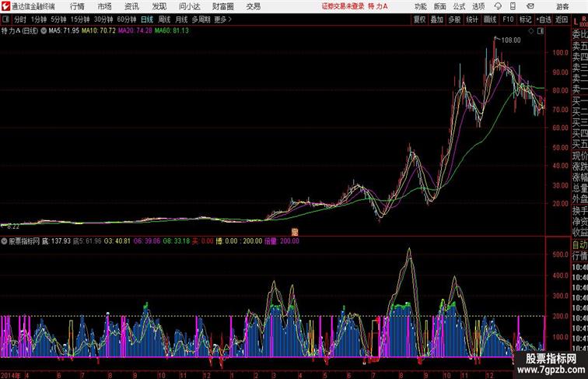Screen dimensions: 588x379
Task: Click the red L R icon at top right
Action: click(580, 21)
